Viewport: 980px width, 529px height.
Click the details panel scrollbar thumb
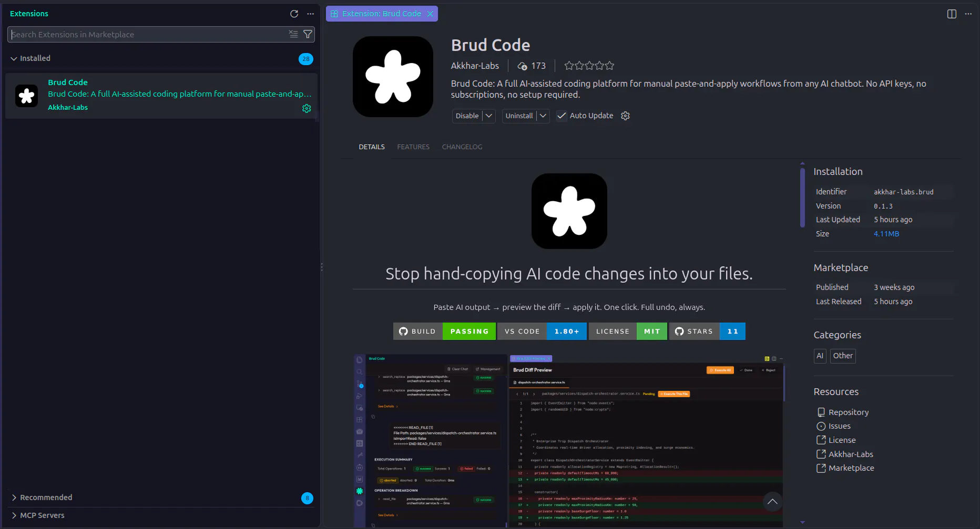(x=802, y=197)
